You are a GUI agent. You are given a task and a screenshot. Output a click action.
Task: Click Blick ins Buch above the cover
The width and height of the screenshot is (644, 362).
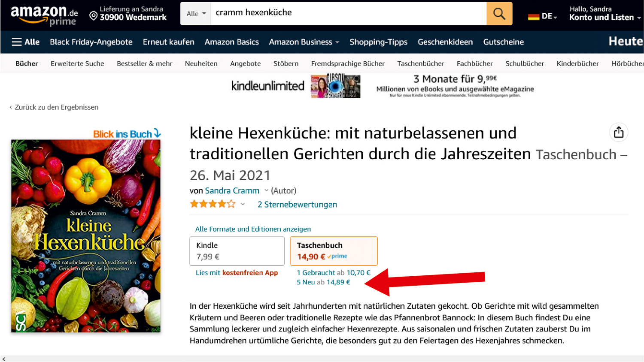pyautogui.click(x=127, y=134)
